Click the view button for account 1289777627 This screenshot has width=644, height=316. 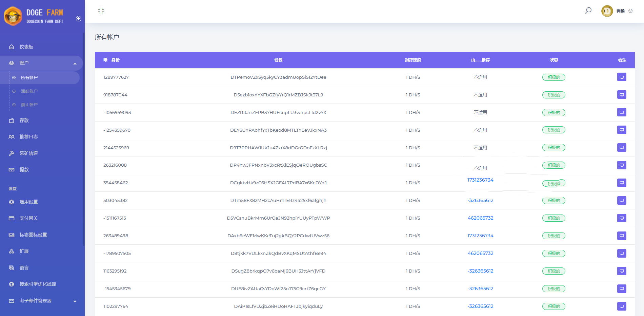coord(622,77)
